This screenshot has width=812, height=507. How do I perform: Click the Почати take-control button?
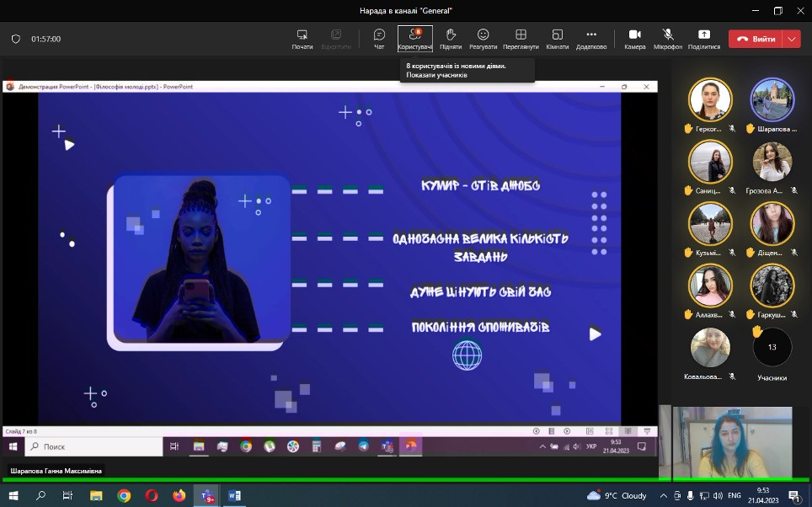point(302,39)
